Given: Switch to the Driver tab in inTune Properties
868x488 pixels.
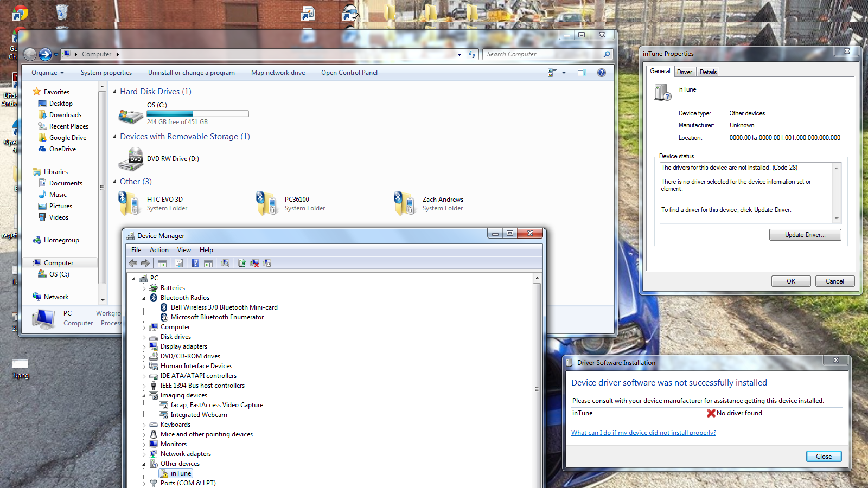Looking at the screenshot, I should coord(685,72).
